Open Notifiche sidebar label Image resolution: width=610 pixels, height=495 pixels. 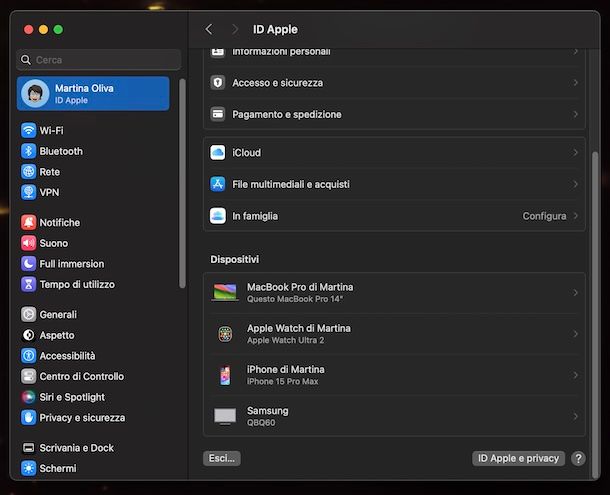[60, 223]
